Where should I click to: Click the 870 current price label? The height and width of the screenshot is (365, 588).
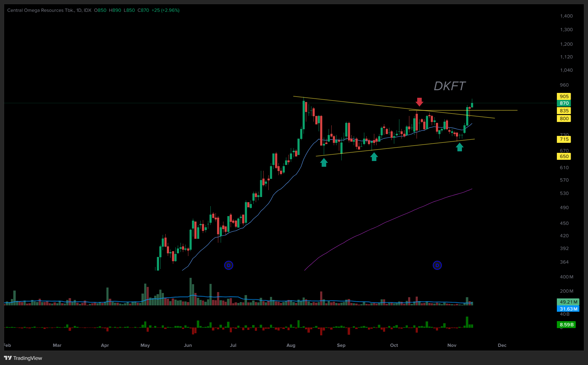(564, 103)
